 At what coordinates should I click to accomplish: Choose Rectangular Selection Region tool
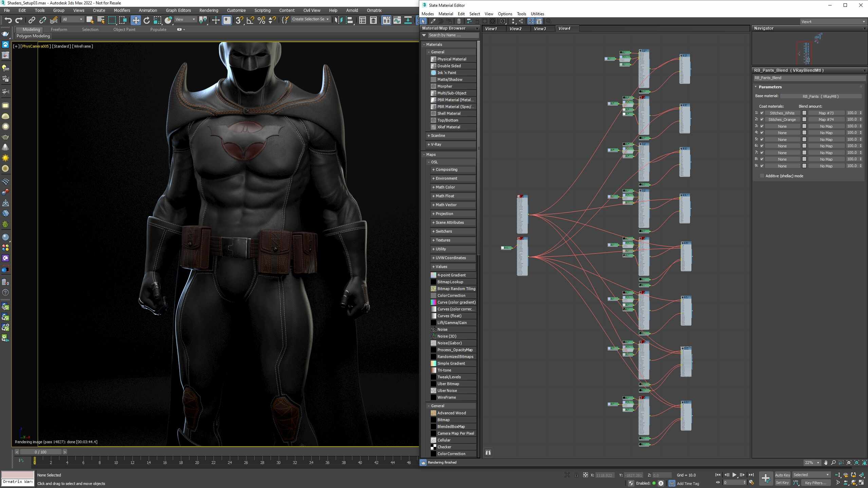(x=112, y=20)
